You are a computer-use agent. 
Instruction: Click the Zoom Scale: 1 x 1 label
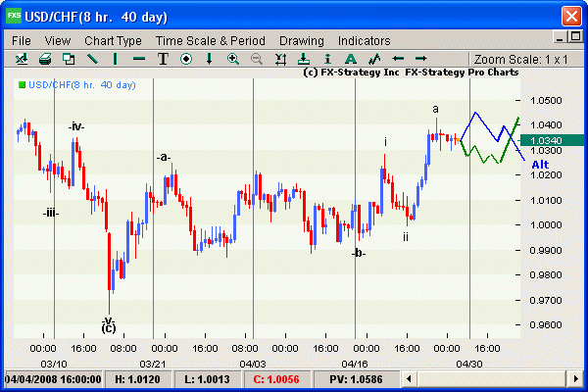click(x=521, y=59)
